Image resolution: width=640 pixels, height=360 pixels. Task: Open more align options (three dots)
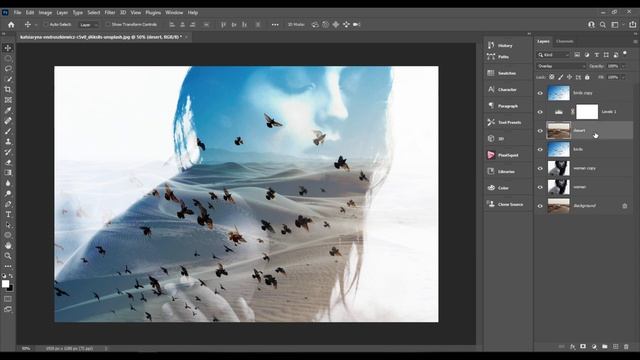(x=275, y=25)
